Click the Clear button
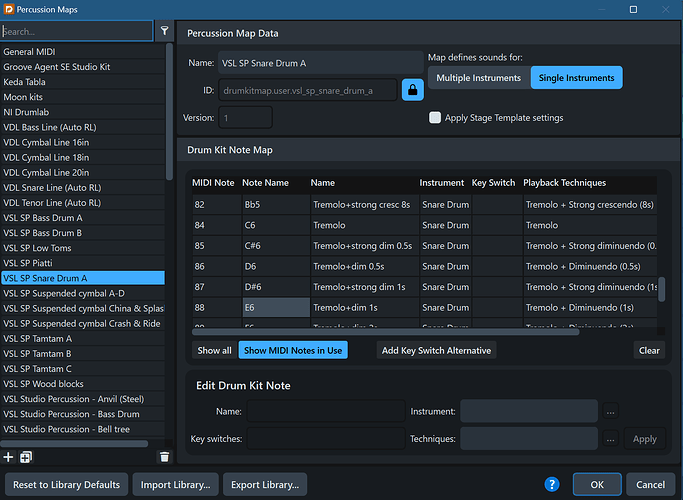The height and width of the screenshot is (500, 683). (649, 350)
